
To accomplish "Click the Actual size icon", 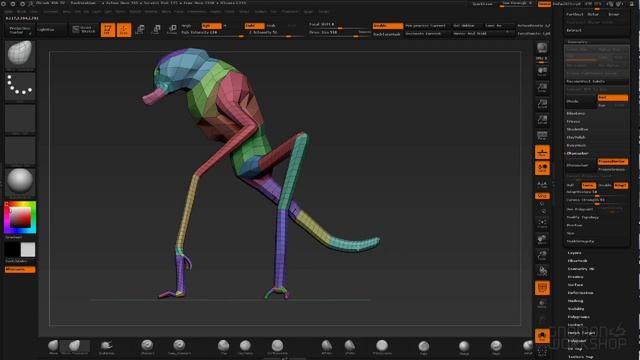I will (x=542, y=104).
